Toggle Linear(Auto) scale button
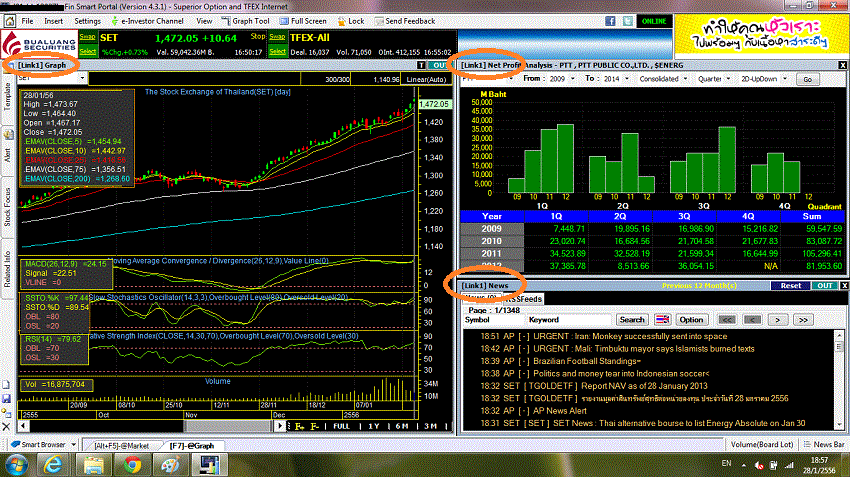 point(426,79)
